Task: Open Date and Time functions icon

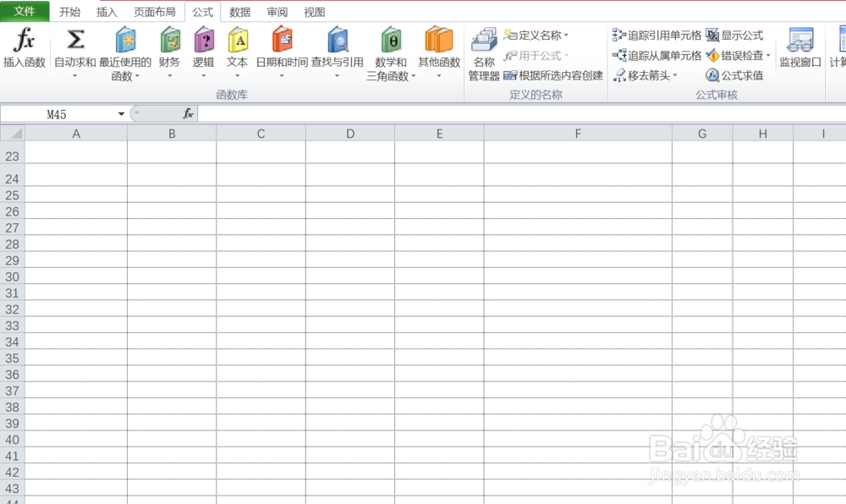Action: [282, 40]
